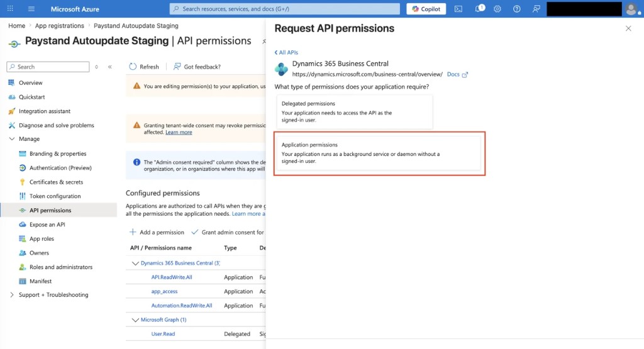Click the Manifest icon

click(x=22, y=281)
